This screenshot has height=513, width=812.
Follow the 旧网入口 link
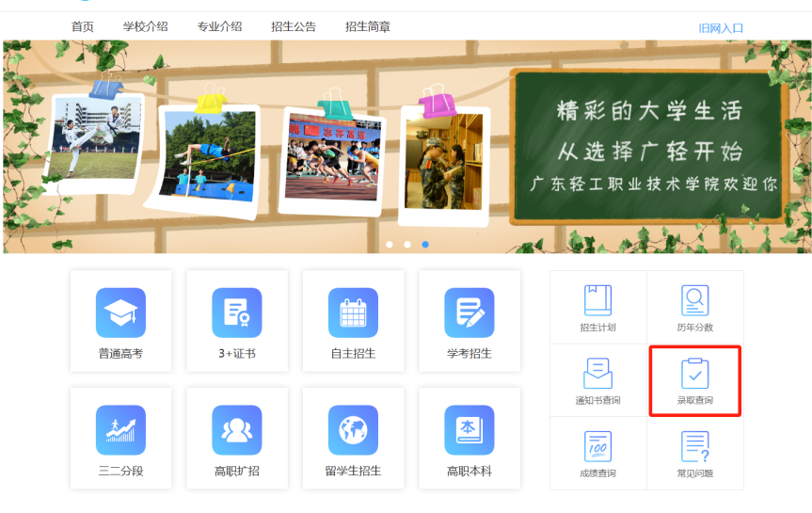(721, 28)
